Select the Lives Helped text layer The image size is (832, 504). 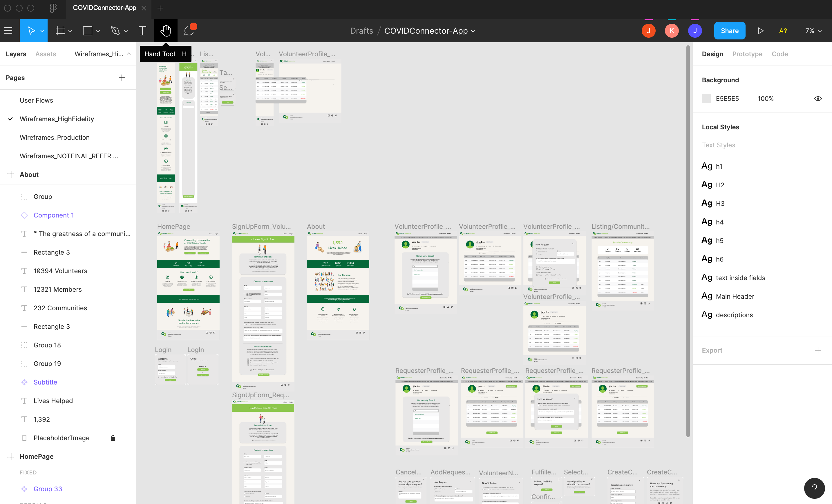tap(53, 401)
